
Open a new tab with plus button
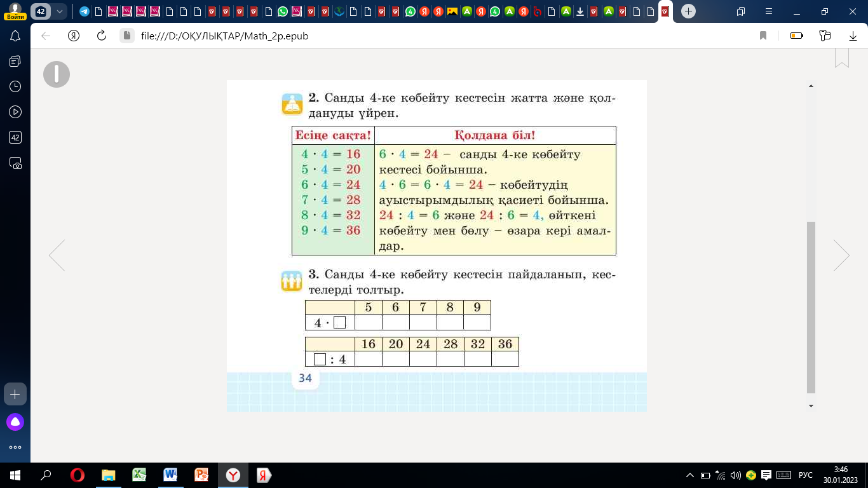[x=688, y=11]
